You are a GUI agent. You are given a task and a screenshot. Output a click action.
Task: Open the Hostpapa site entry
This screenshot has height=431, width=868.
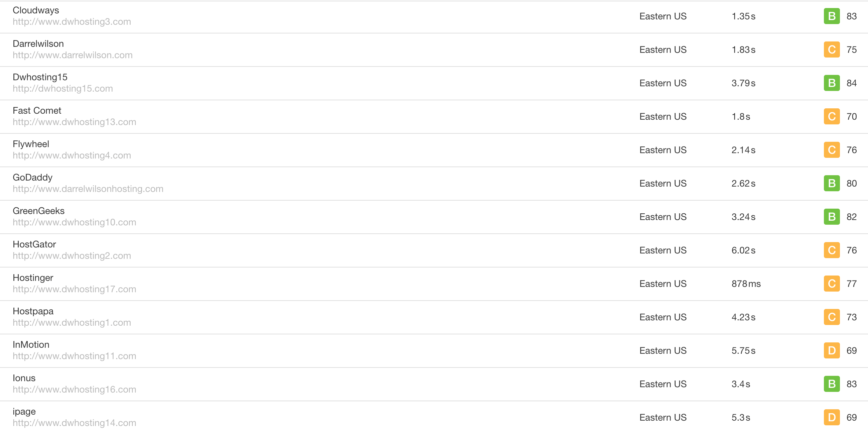pyautogui.click(x=33, y=311)
